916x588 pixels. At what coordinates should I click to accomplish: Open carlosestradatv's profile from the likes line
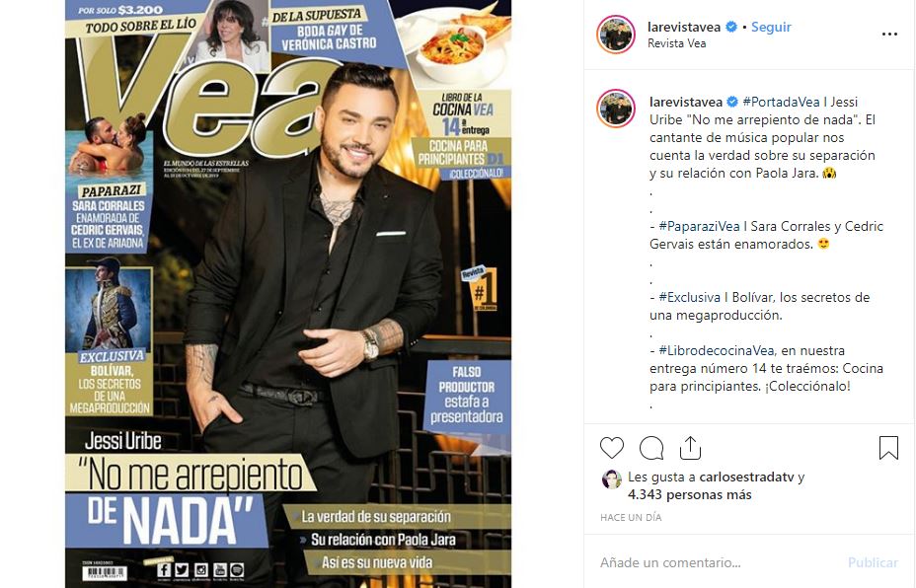click(x=746, y=477)
